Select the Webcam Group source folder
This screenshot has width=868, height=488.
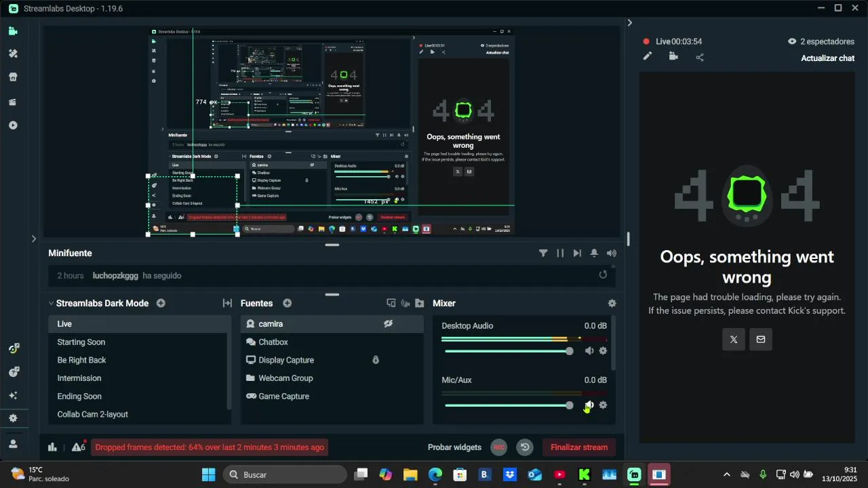point(332,378)
